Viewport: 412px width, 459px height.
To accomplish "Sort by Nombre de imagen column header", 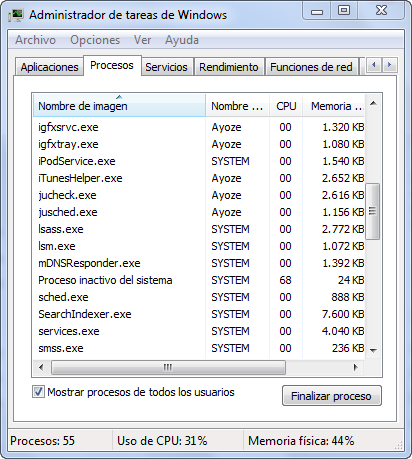I will (119, 105).
